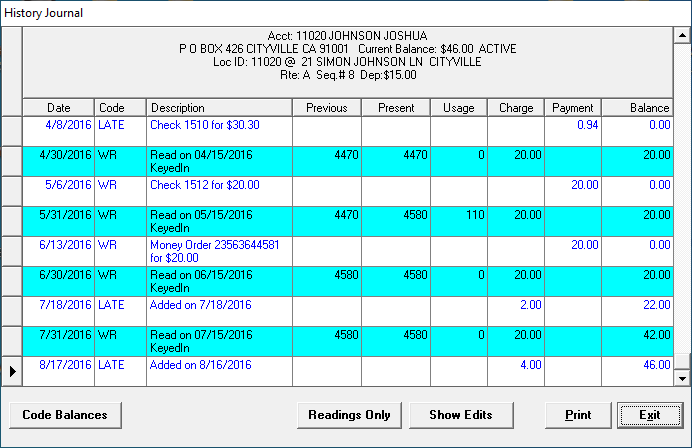Exit the History Journal window
Image resolution: width=692 pixels, height=448 pixels.
(650, 415)
